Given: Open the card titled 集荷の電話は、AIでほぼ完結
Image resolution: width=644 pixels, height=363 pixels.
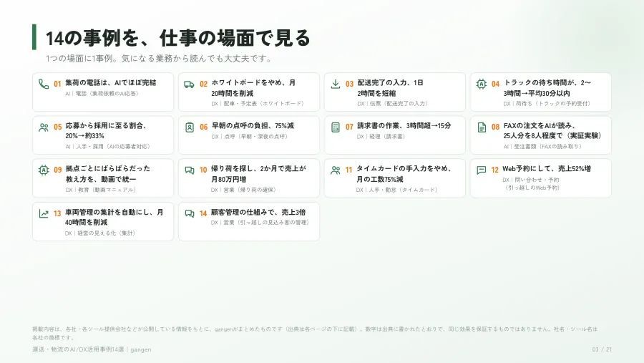Looking at the screenshot, I should click(103, 92).
